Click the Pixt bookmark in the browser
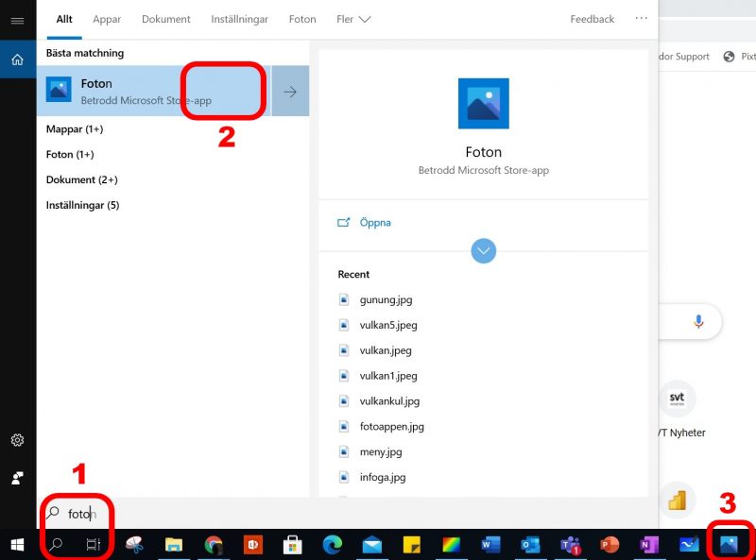The height and width of the screenshot is (560, 756). [x=740, y=57]
